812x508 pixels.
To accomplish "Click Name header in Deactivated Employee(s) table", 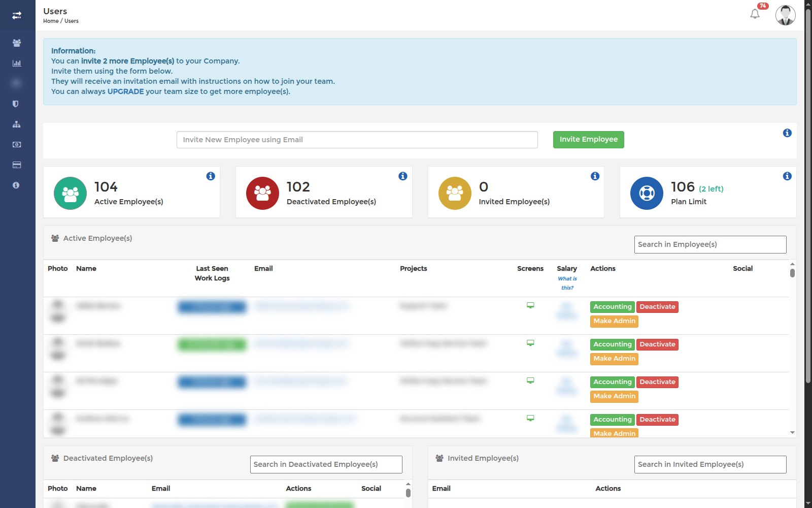I will (86, 489).
